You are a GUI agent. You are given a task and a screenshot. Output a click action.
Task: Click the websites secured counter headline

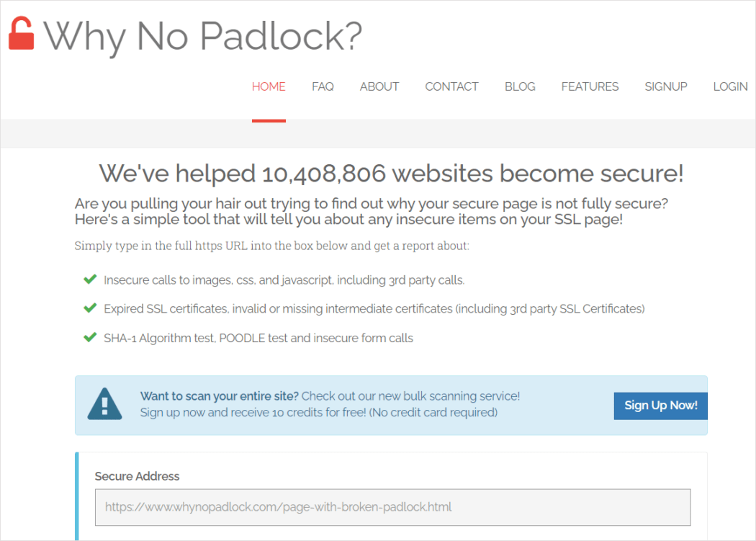(391, 173)
